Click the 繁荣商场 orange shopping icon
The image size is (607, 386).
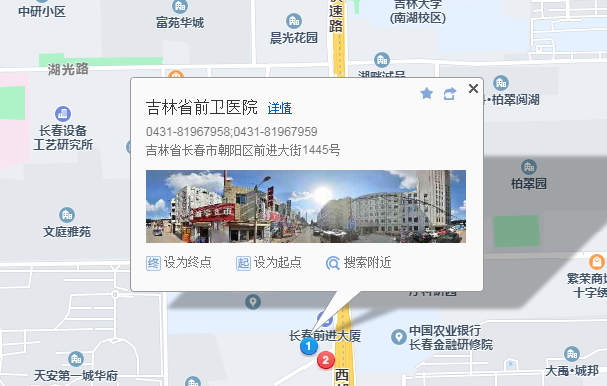point(597,262)
